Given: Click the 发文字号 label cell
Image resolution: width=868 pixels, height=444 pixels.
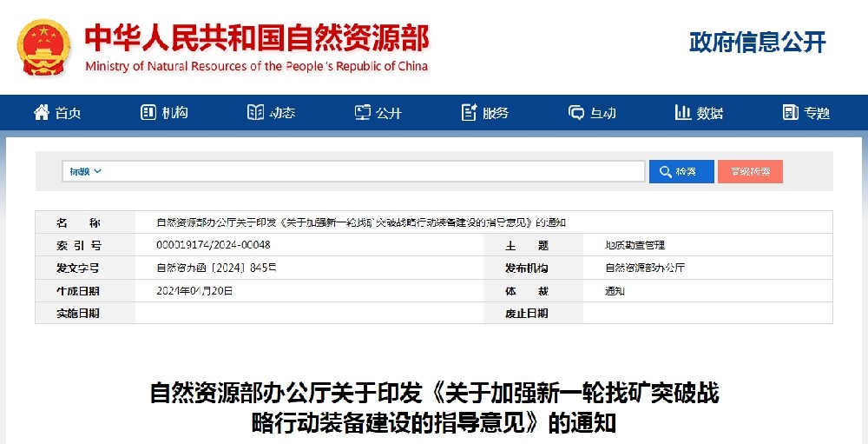Looking at the screenshot, I should [x=85, y=268].
